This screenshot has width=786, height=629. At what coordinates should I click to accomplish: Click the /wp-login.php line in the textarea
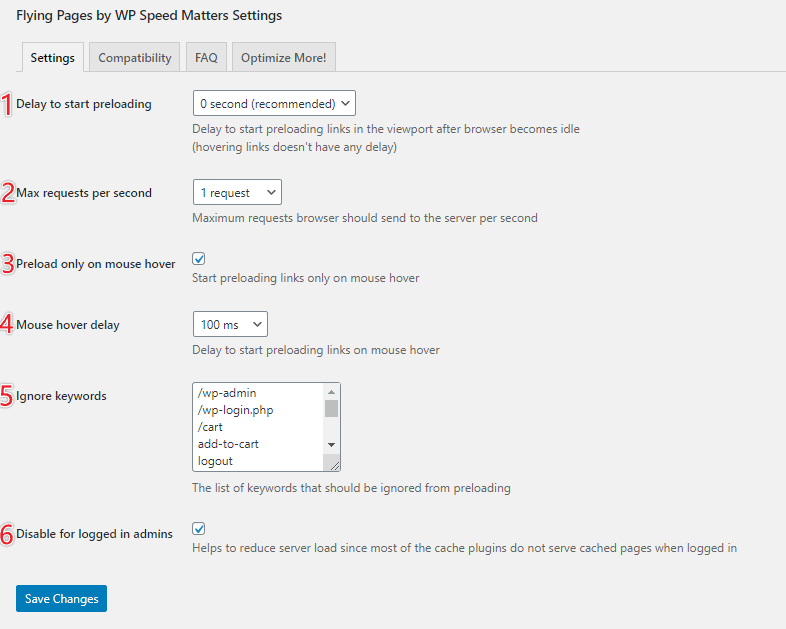[x=235, y=410]
